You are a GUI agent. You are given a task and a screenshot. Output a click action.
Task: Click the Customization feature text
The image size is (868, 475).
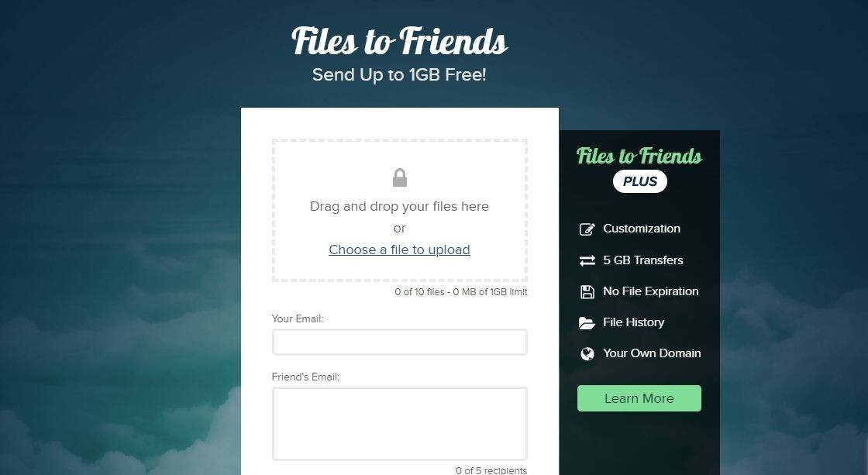(x=642, y=229)
